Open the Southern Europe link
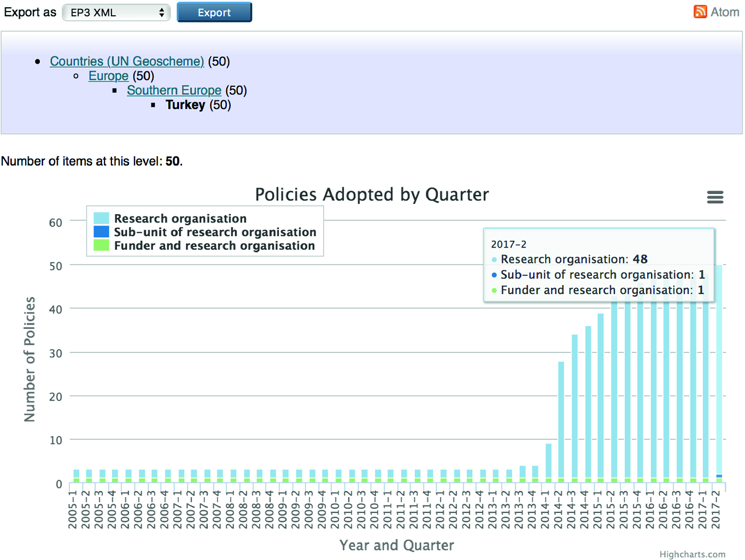 click(174, 90)
